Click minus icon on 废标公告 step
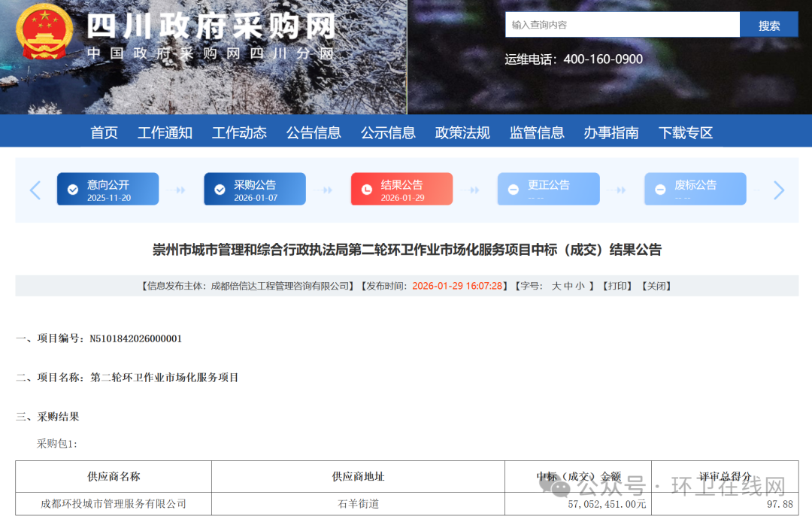812x519 pixels. pyautogui.click(x=660, y=190)
